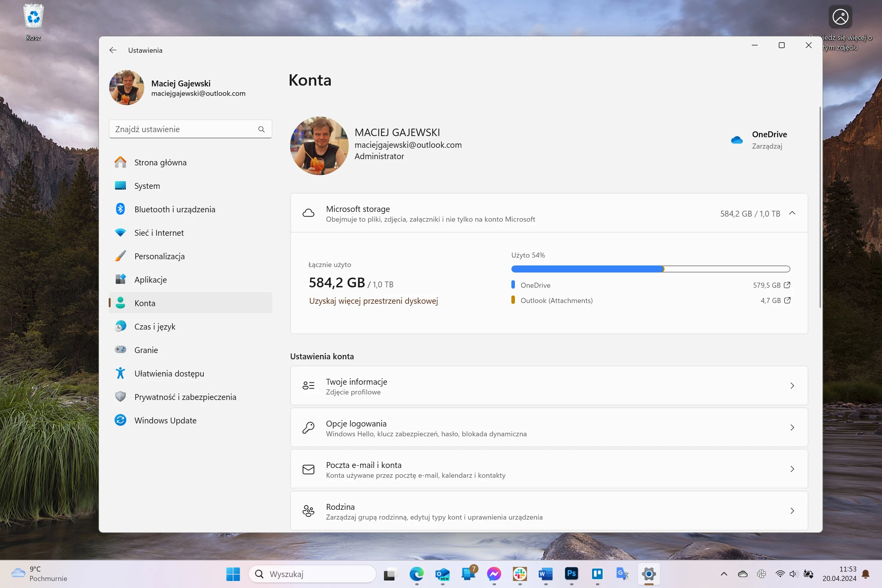Viewport: 882px width, 588px height.
Task: Click the large account profile photo
Action: pyautogui.click(x=319, y=145)
